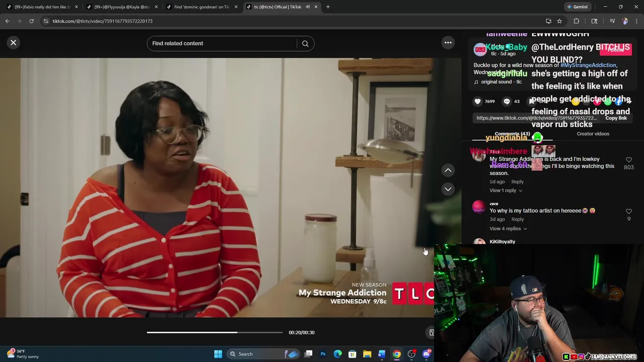Open tlc creator avatar
The width and height of the screenshot is (644, 362).
click(x=480, y=50)
